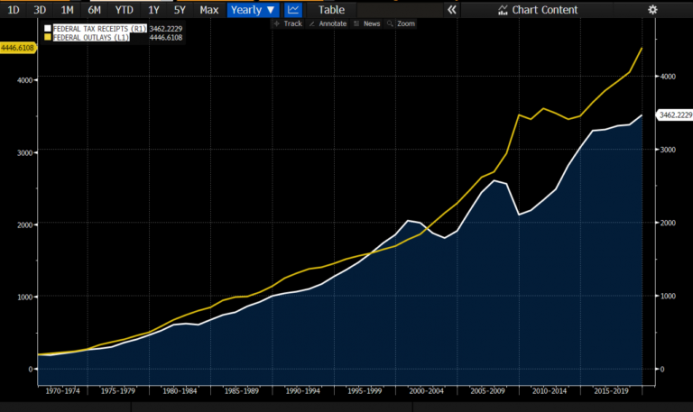
Task: Switch to the 1M range
Action: click(67, 10)
